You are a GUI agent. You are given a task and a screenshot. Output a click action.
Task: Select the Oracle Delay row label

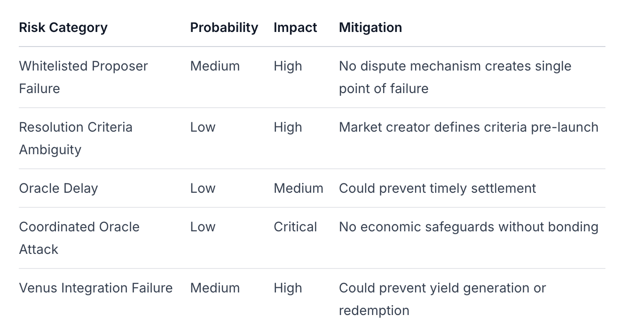[58, 189]
